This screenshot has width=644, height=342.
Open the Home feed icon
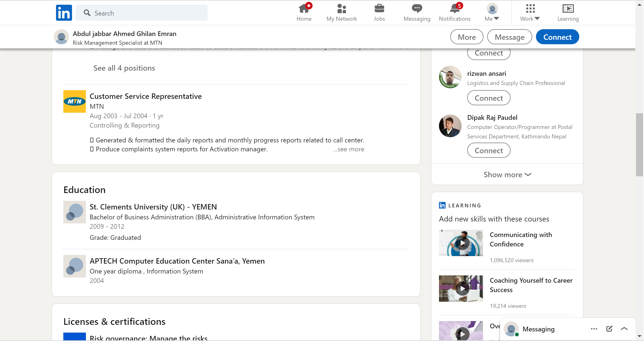click(304, 9)
